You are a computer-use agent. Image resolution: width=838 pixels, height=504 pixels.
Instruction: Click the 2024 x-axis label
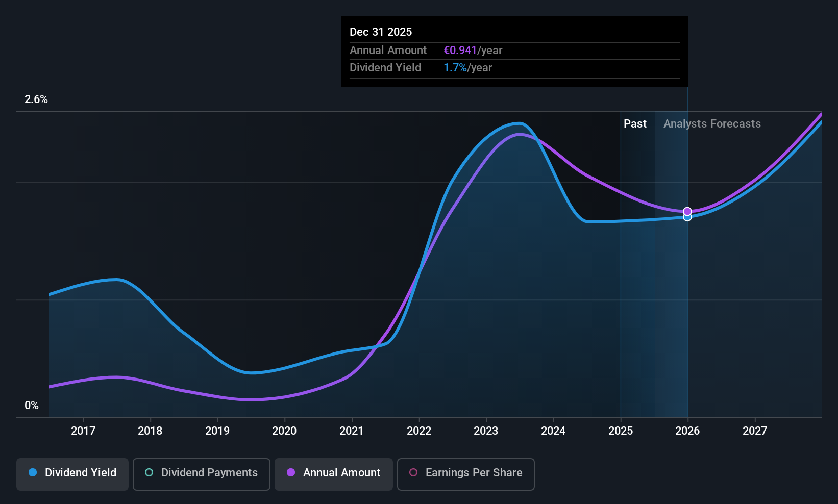[553, 431]
